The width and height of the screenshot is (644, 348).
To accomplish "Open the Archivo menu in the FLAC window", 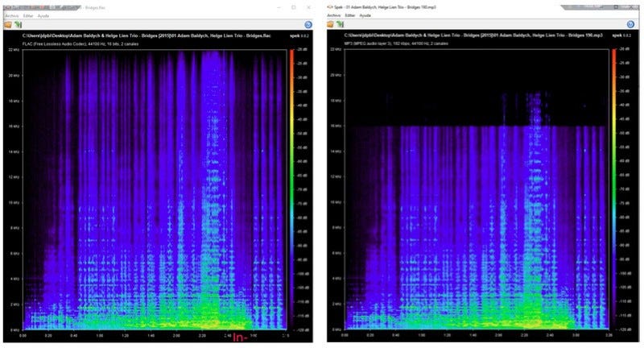I will [12, 15].
